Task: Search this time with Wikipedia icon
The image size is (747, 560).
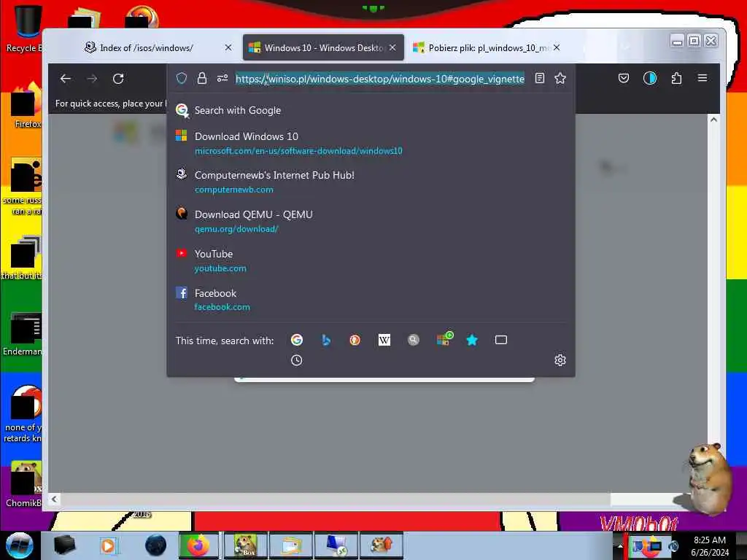Action: [384, 340]
